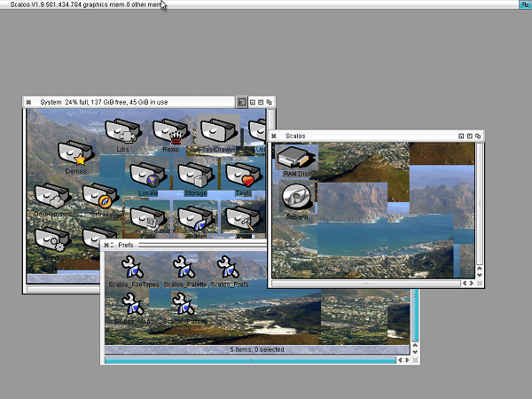532x399 pixels.
Task: Click the System disk icon in Scalos window
Action: tap(294, 198)
